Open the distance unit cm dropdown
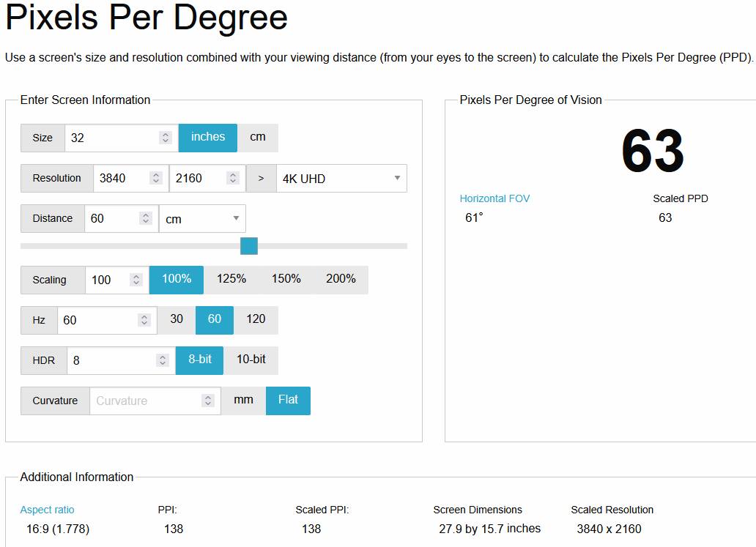 [202, 219]
